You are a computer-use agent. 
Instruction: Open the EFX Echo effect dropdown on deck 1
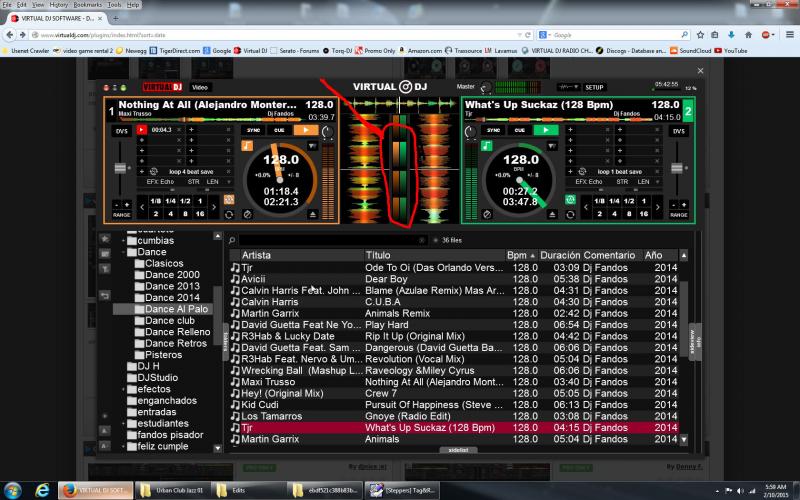click(x=228, y=182)
